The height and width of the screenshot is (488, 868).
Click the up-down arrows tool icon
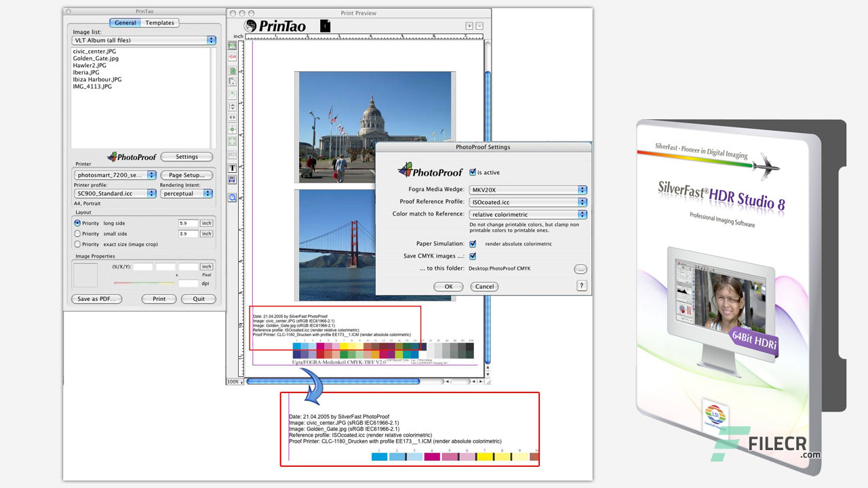pyautogui.click(x=233, y=106)
